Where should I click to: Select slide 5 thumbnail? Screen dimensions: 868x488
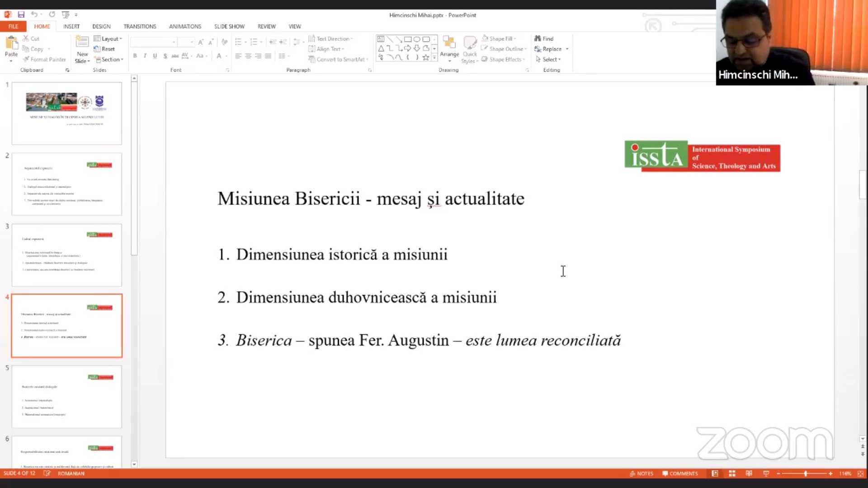click(66, 396)
